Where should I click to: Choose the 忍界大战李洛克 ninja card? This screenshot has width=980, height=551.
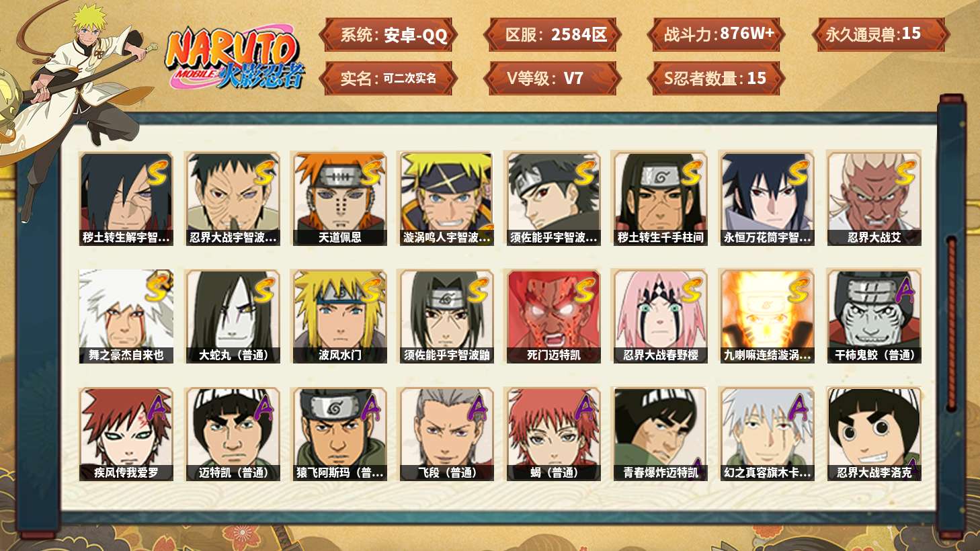pos(874,434)
